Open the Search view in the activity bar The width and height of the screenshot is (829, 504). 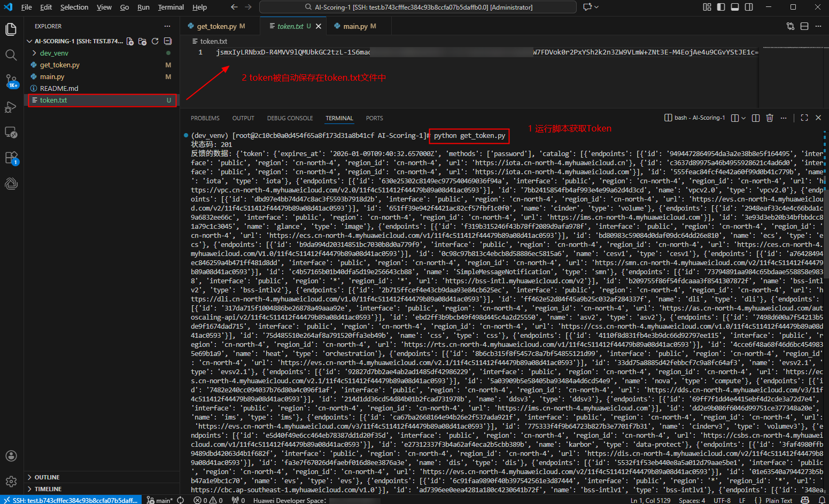[11, 55]
